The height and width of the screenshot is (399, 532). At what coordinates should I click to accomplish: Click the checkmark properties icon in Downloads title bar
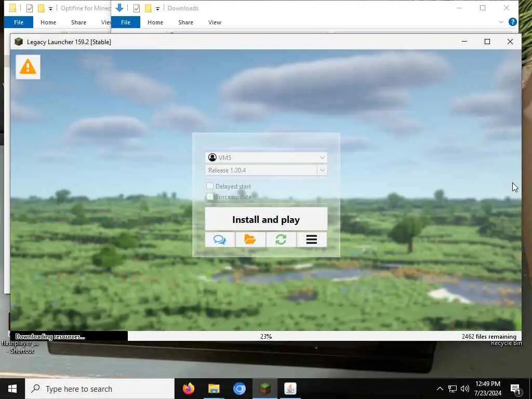pyautogui.click(x=137, y=8)
